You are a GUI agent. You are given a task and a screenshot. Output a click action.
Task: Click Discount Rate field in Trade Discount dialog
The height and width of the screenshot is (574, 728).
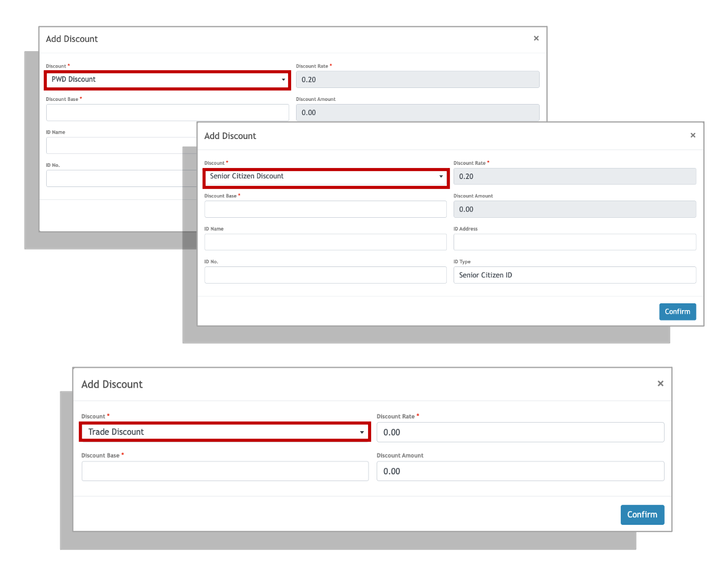coord(521,432)
